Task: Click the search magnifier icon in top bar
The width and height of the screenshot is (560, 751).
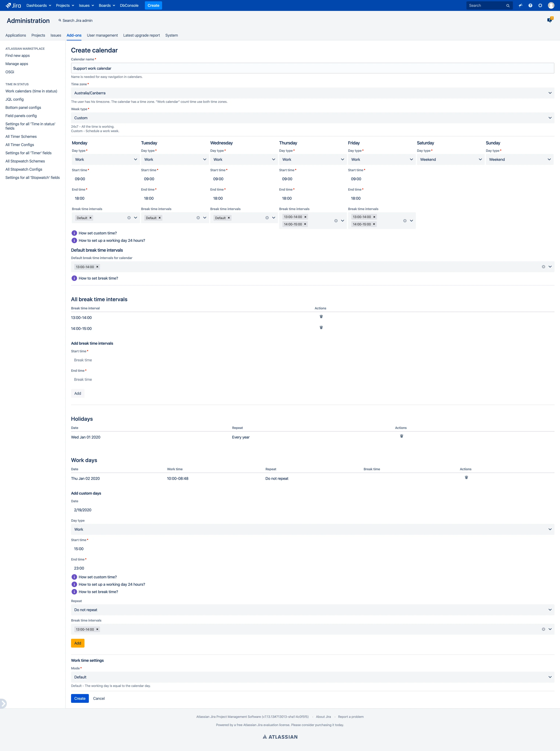Action: coord(508,6)
